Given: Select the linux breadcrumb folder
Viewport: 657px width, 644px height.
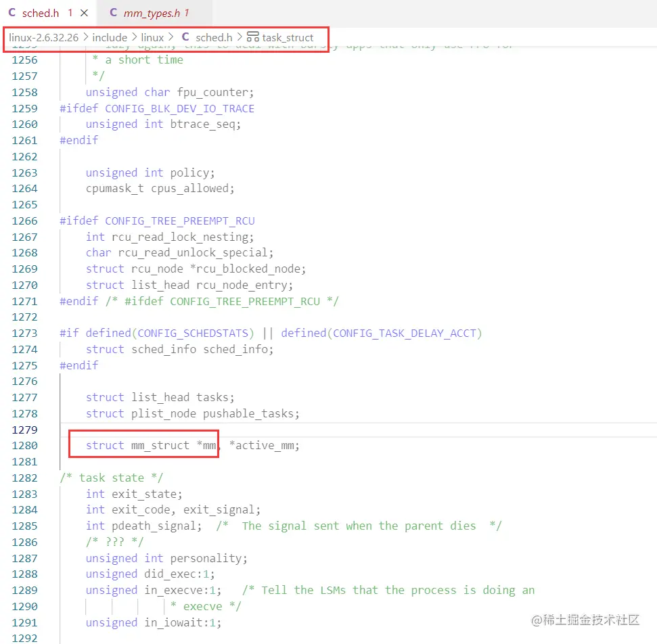Looking at the screenshot, I should pos(152,38).
